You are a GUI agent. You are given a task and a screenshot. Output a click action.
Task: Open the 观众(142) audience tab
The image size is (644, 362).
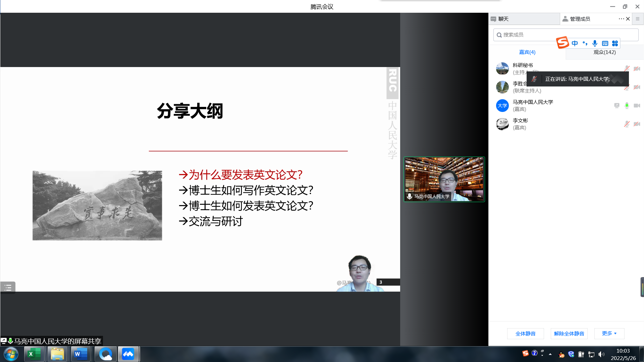604,52
